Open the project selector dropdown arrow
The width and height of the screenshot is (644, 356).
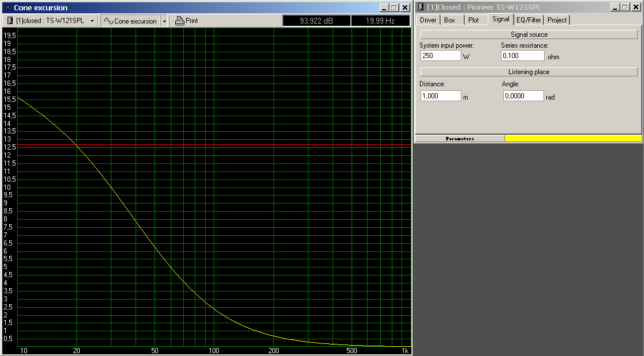coord(92,21)
